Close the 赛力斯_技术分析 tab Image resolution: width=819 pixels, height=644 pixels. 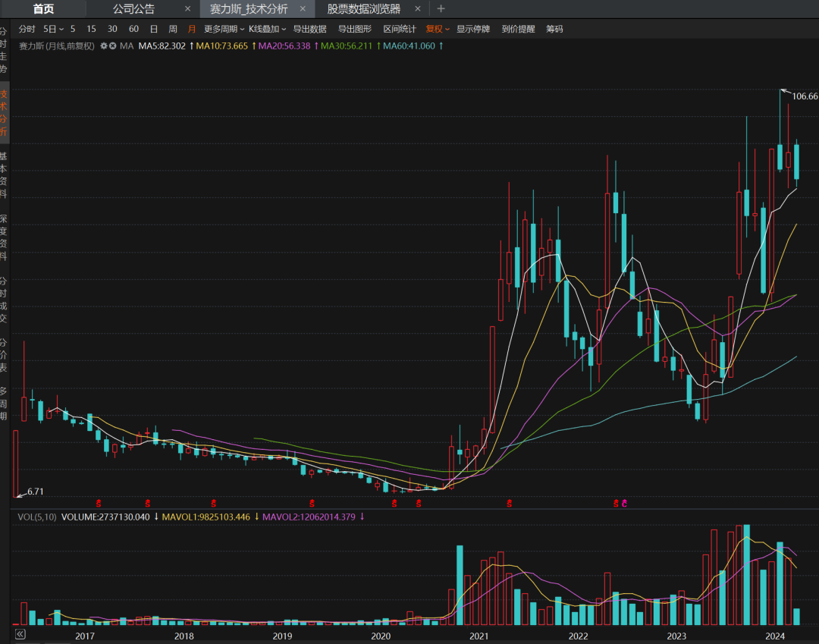coord(303,9)
